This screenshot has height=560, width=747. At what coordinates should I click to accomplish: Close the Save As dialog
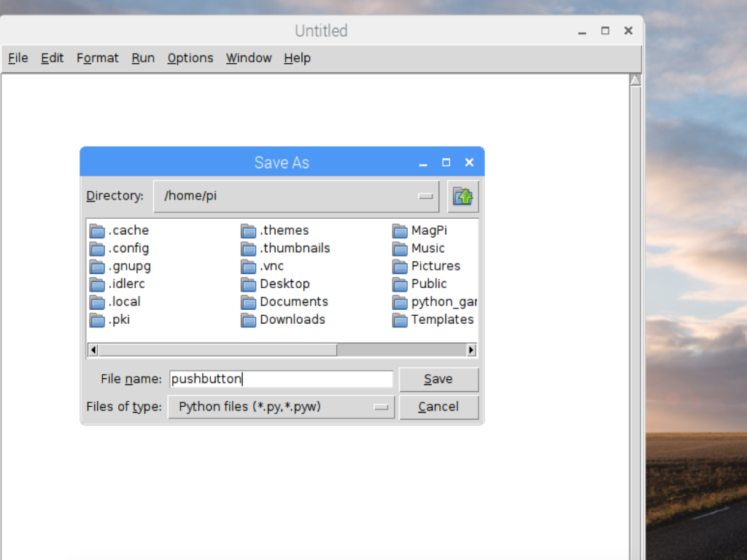tap(469, 163)
